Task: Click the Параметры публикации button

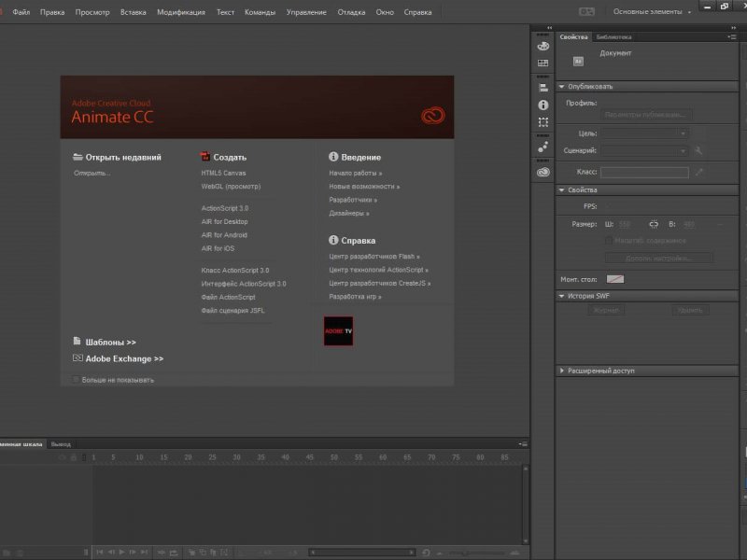Action: pyautogui.click(x=645, y=115)
